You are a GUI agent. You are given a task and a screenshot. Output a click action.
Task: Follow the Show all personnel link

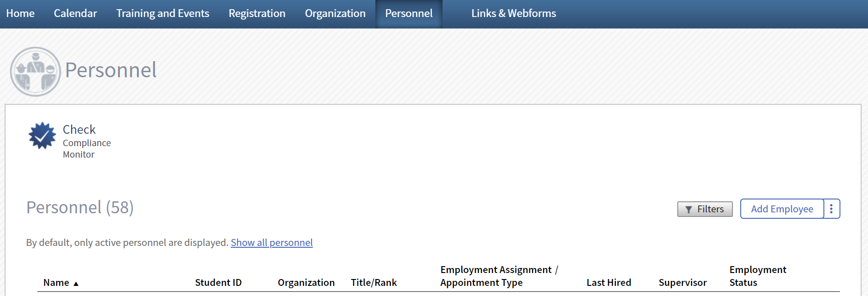click(x=272, y=242)
